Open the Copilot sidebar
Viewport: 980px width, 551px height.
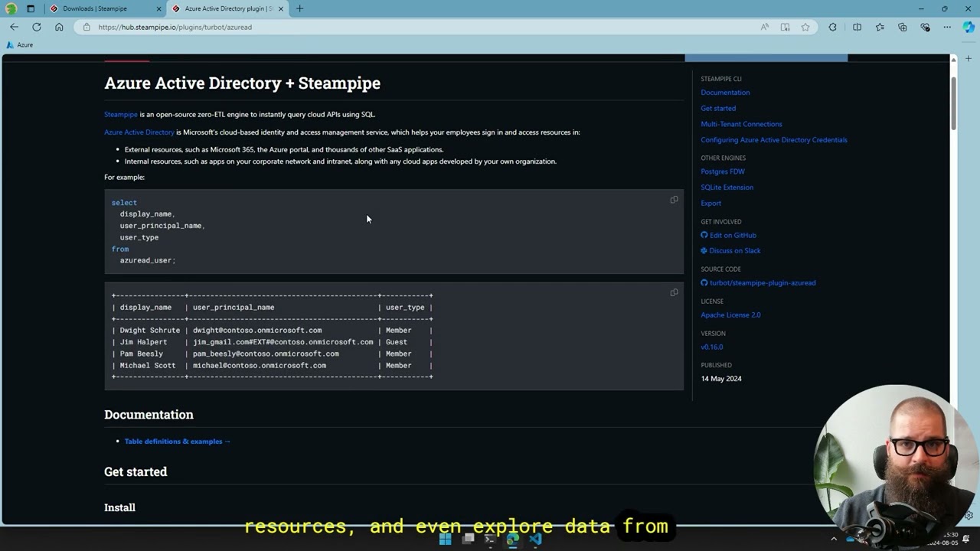click(x=969, y=27)
